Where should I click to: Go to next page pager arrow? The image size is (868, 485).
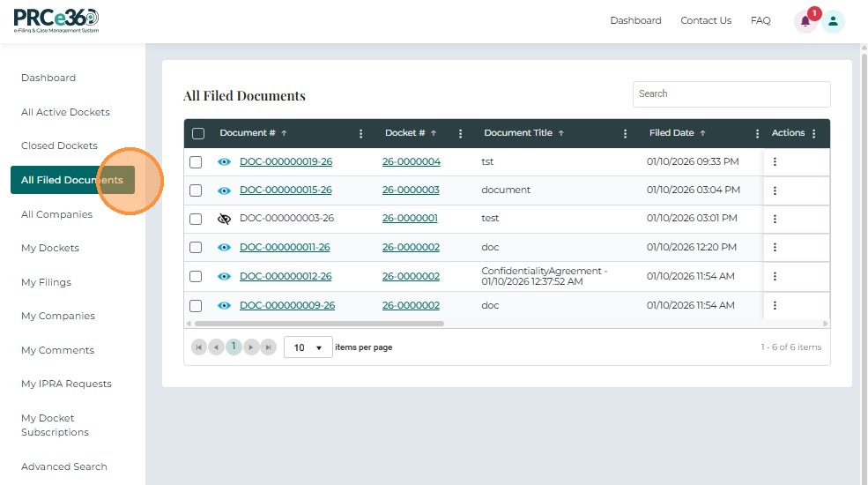point(251,347)
